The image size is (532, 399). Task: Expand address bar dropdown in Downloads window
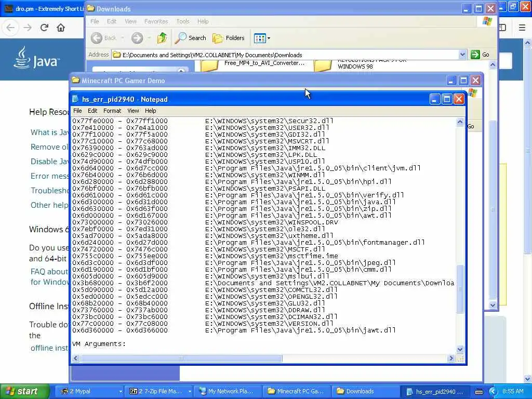click(462, 55)
